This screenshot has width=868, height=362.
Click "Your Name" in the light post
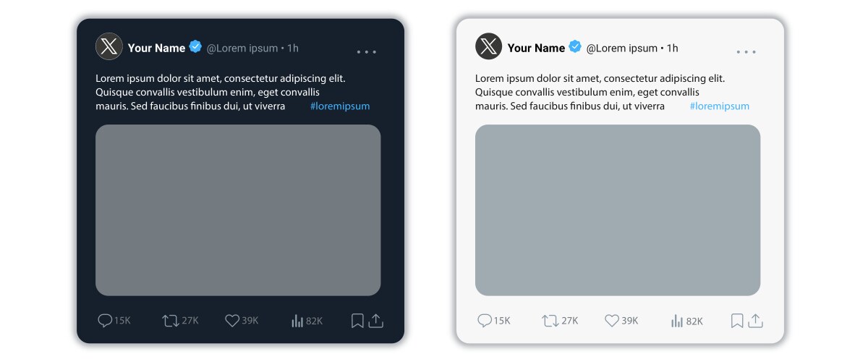(536, 49)
